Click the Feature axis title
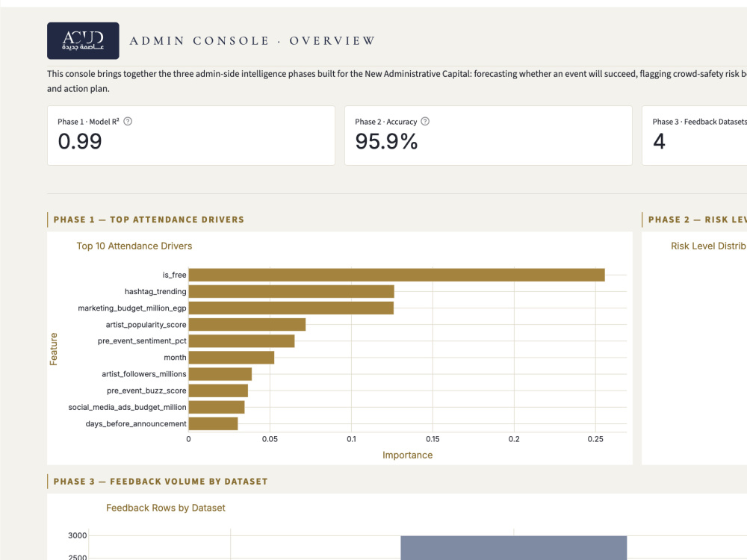The height and width of the screenshot is (560, 747). click(53, 349)
